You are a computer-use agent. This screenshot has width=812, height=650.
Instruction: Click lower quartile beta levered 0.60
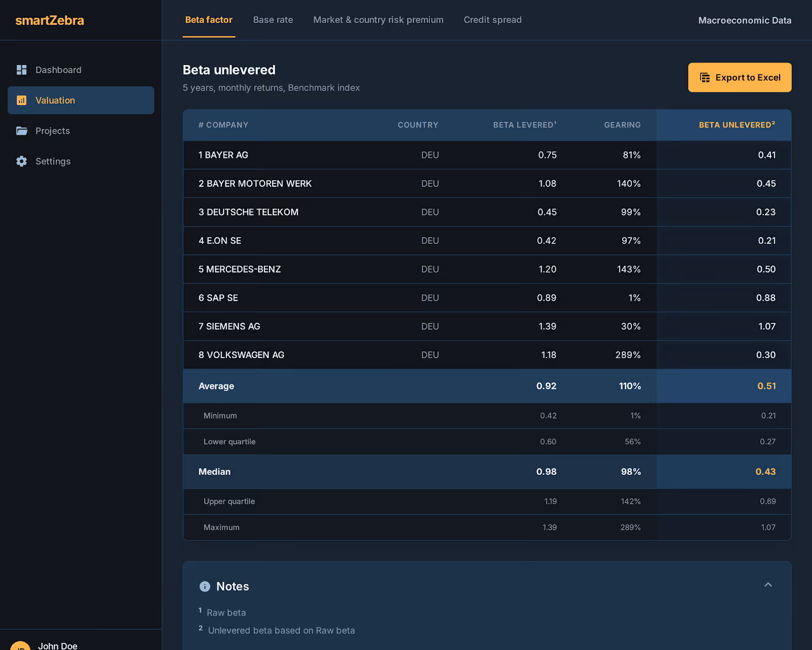point(548,442)
